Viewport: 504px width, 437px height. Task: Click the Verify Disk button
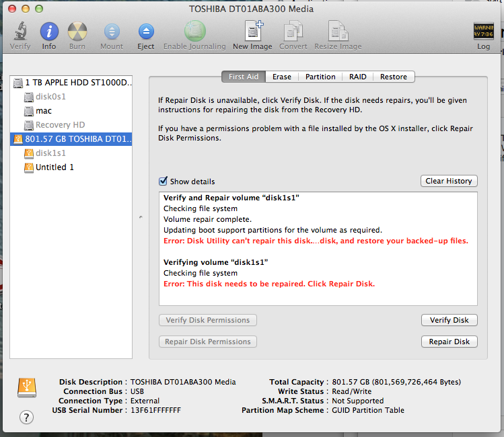click(449, 320)
